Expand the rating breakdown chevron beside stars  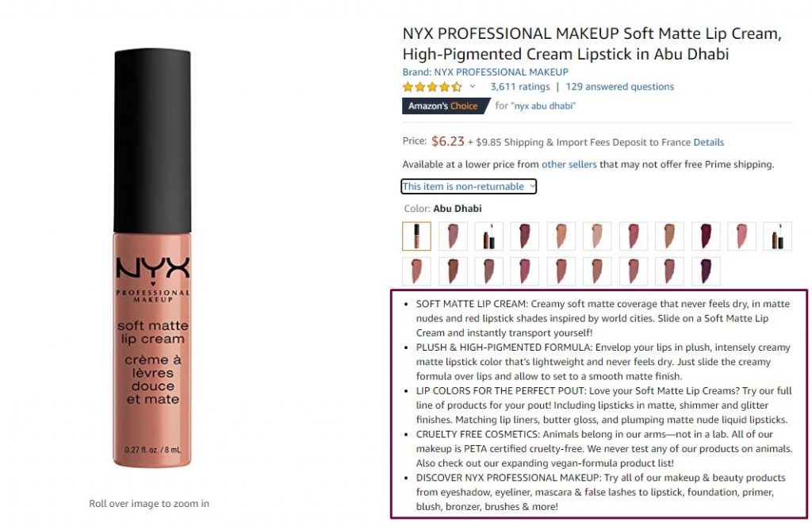pos(473,86)
